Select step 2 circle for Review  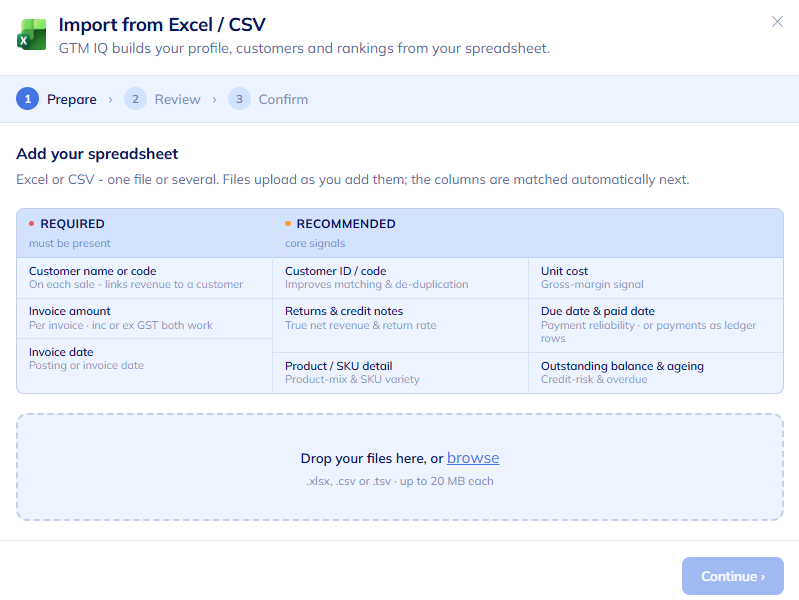click(x=135, y=99)
